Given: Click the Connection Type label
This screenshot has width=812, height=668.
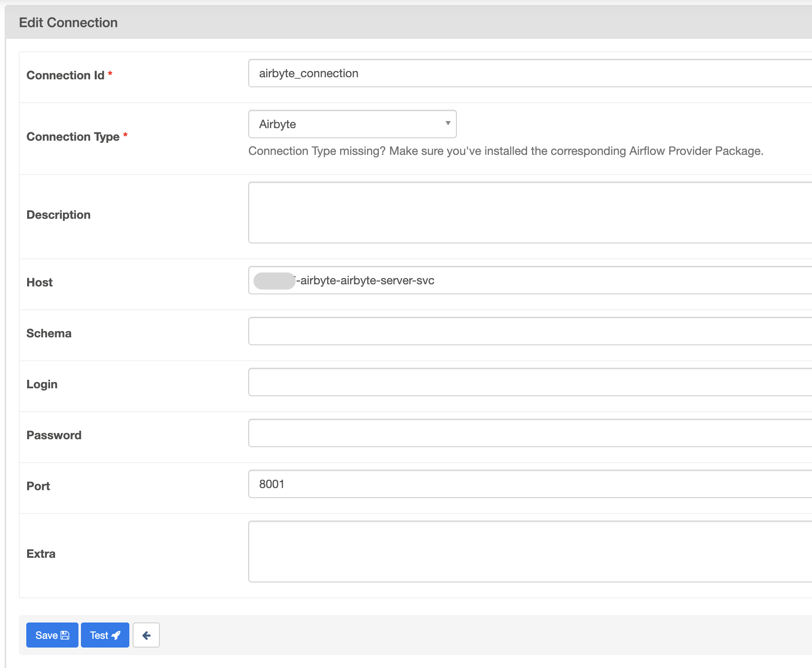Looking at the screenshot, I should click(73, 137).
